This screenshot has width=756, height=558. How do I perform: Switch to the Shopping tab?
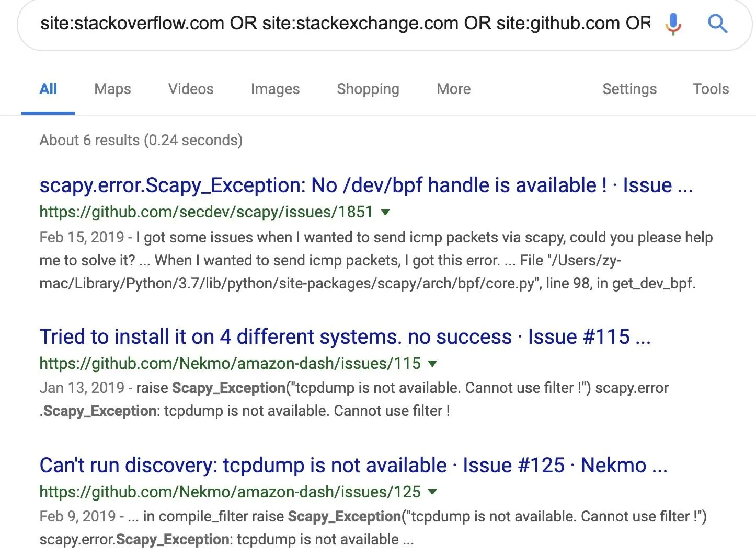pos(368,89)
